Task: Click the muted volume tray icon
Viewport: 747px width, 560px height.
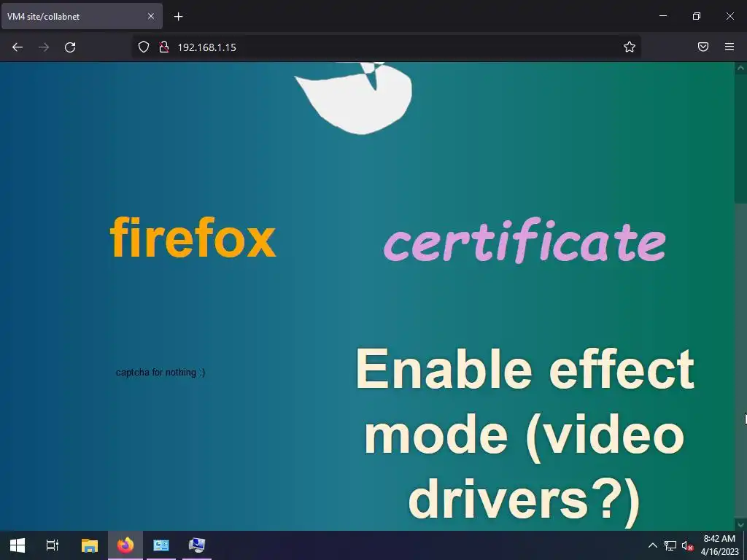Action: click(687, 545)
